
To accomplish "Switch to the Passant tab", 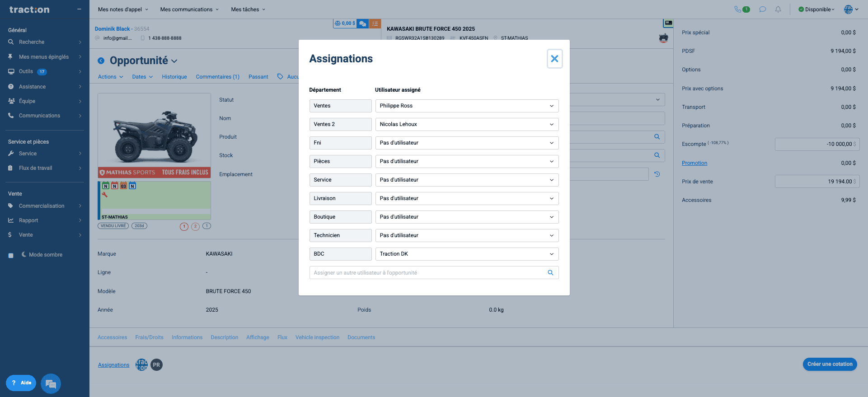I will click(258, 77).
